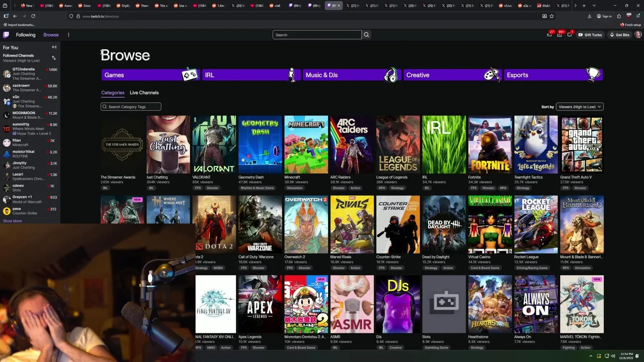
Task: Open the IRL category banner
Action: tap(251, 75)
